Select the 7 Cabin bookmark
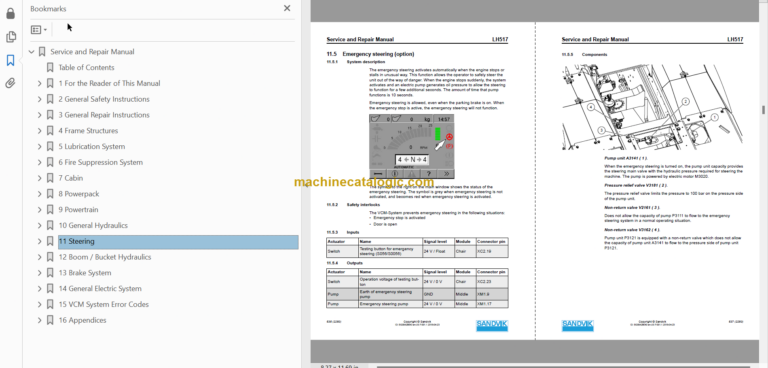 click(x=71, y=178)
